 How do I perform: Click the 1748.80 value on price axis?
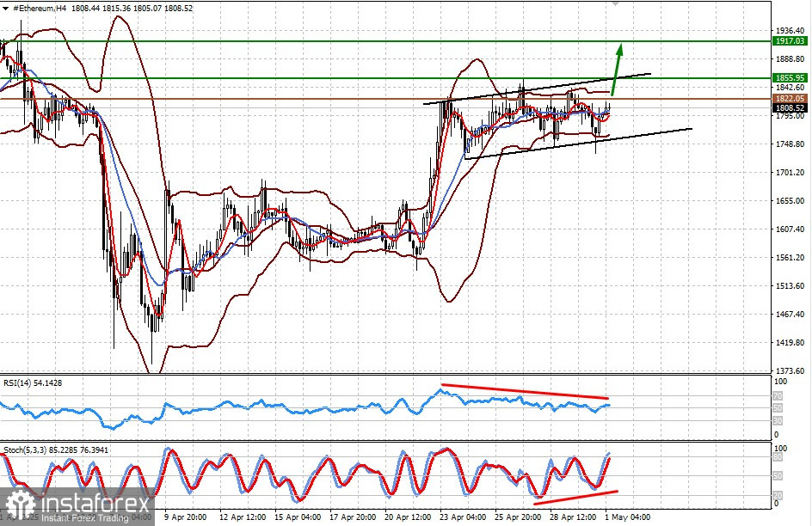pos(790,144)
